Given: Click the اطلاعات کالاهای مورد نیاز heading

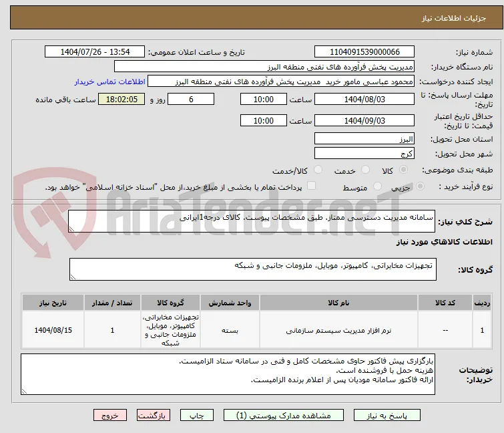Looking at the screenshot, I should pos(444,242).
